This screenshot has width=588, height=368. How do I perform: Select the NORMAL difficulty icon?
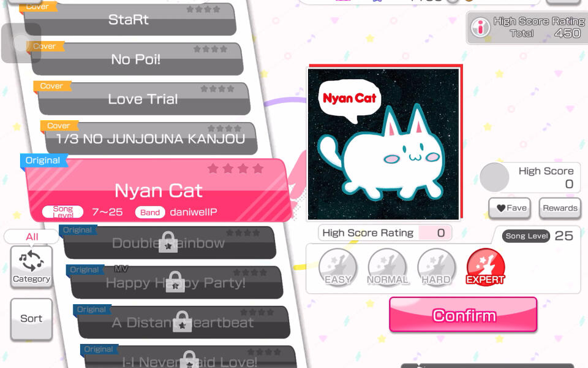pyautogui.click(x=387, y=268)
